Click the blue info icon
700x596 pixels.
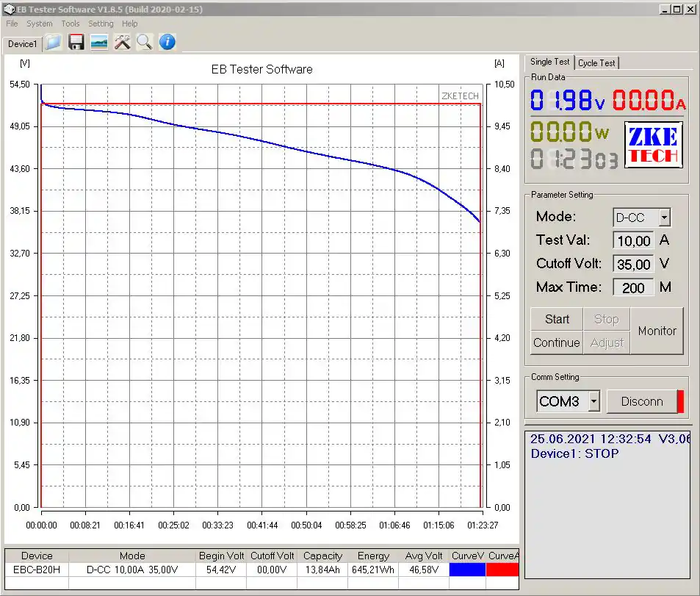(167, 43)
